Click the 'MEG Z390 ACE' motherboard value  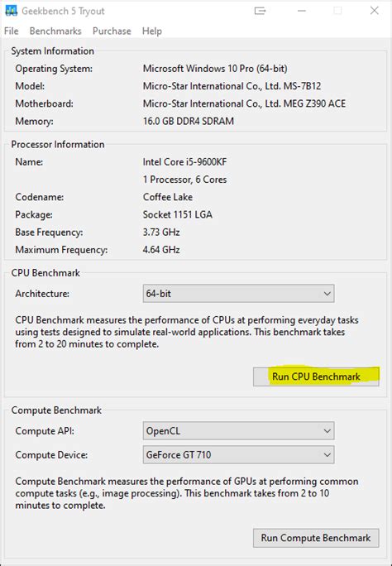314,103
